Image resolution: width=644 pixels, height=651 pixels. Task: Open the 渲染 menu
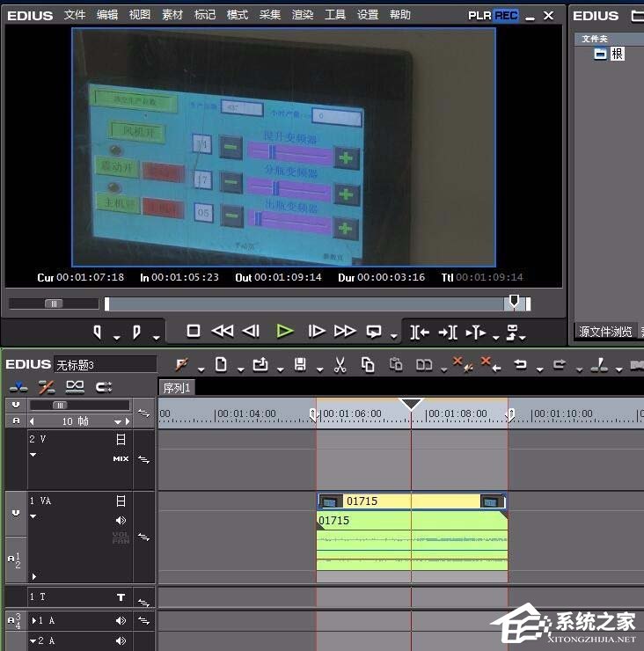pos(303,15)
